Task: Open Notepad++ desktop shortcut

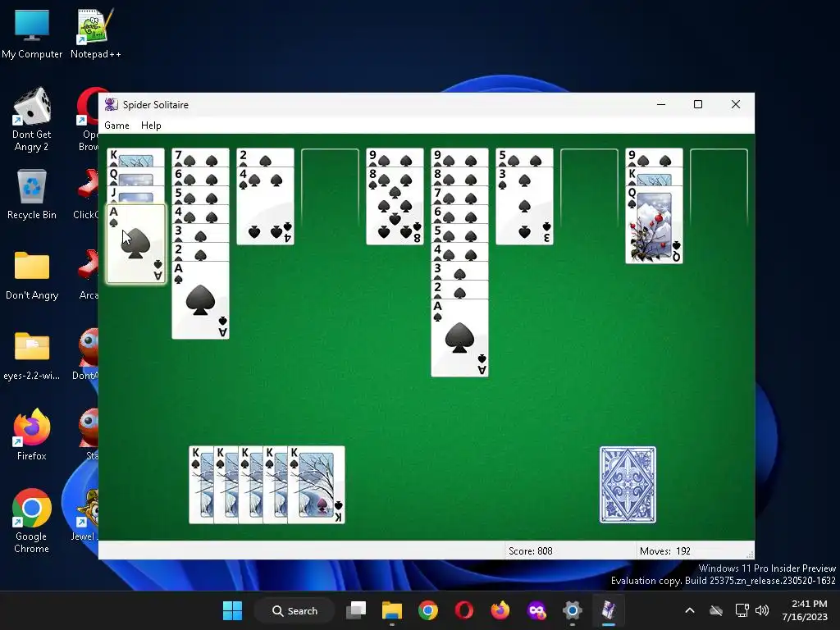Action: point(95,34)
